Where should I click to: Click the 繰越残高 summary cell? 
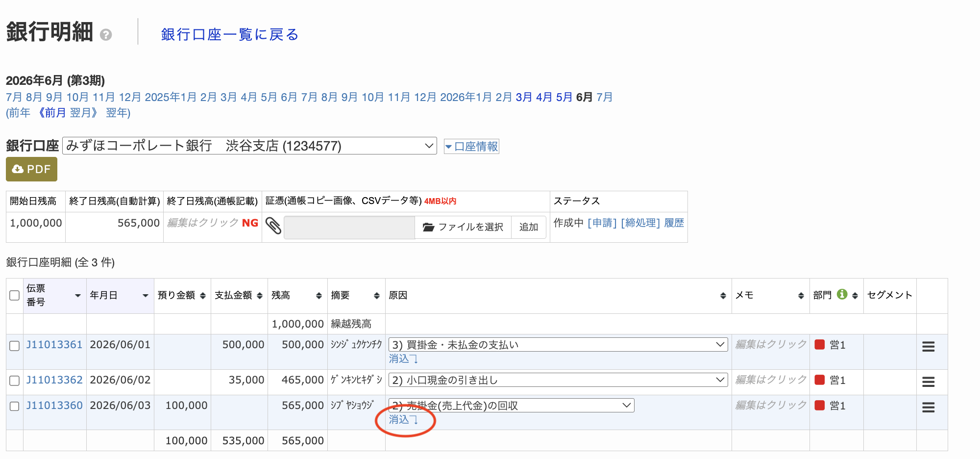pos(351,324)
